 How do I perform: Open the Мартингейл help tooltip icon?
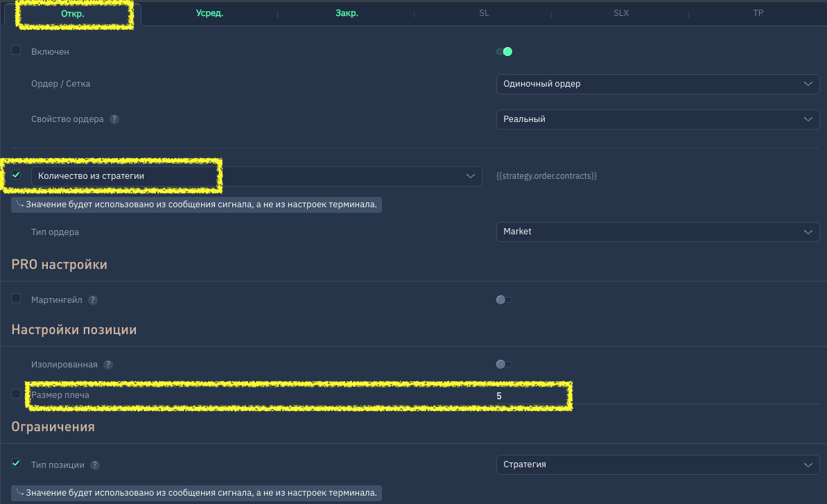click(93, 300)
